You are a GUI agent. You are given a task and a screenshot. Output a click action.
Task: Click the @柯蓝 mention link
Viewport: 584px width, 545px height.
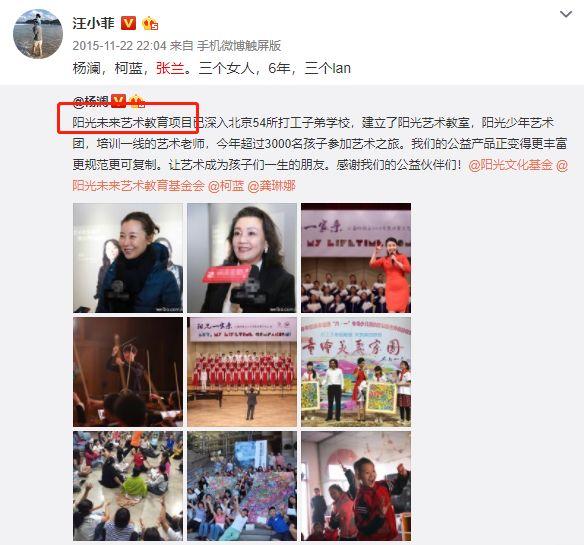tap(226, 186)
